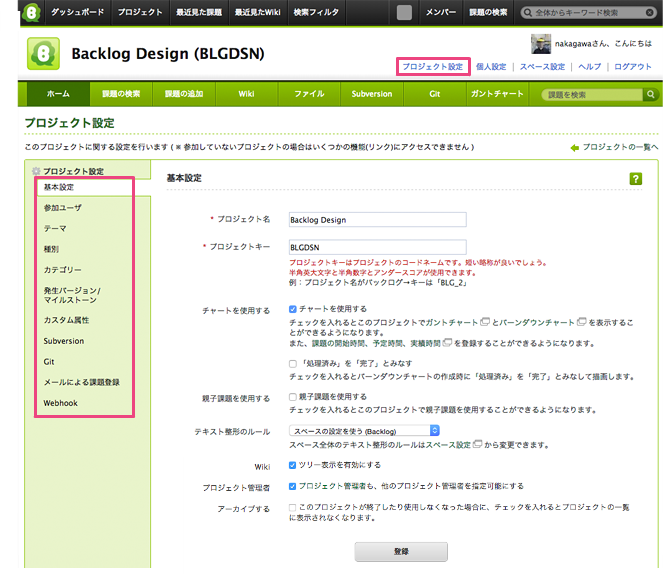Focus the プロジェクトキー input field

(378, 247)
